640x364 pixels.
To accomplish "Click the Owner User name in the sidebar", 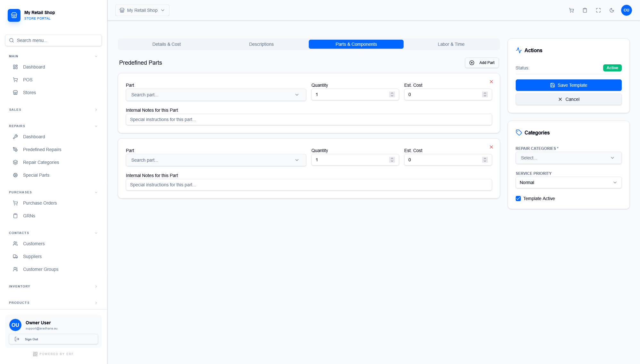I will (x=38, y=323).
